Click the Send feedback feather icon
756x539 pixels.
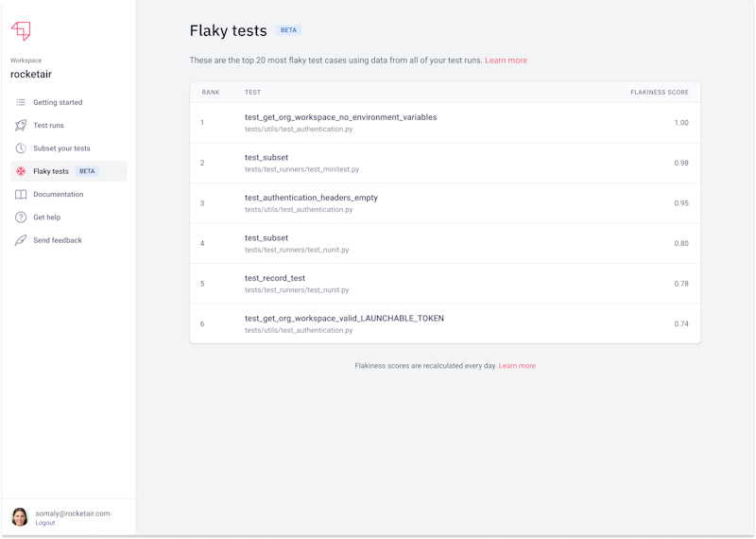pyautogui.click(x=21, y=240)
